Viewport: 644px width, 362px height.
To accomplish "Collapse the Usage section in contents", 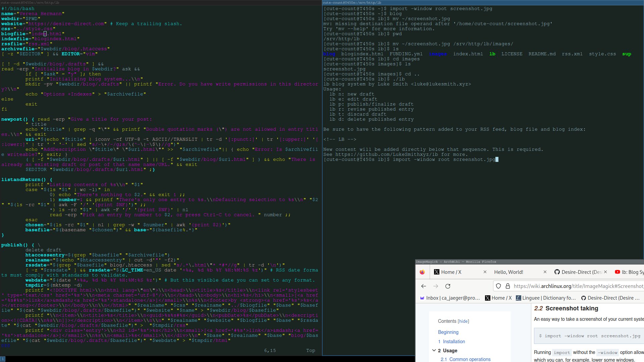I will tap(434, 350).
